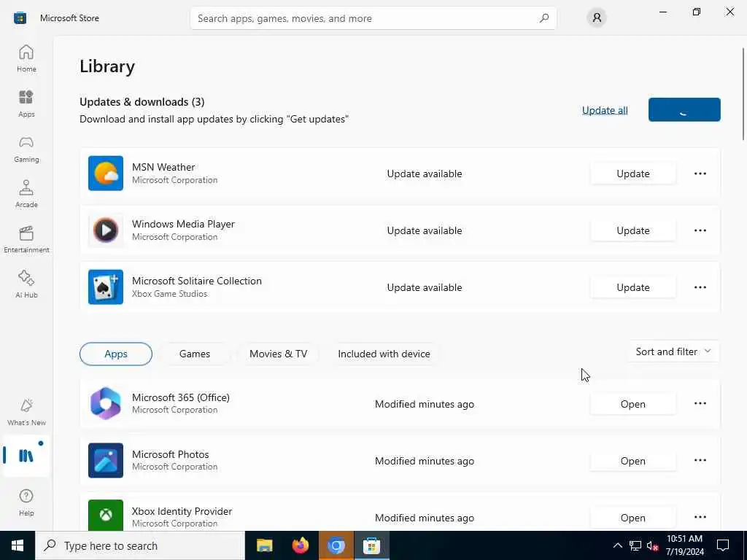Click Microsoft Store taskbar icon
This screenshot has width=747, height=560.
click(x=371, y=545)
